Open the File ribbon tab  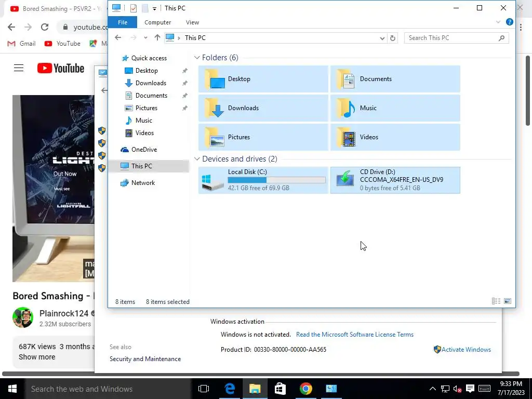pos(123,22)
